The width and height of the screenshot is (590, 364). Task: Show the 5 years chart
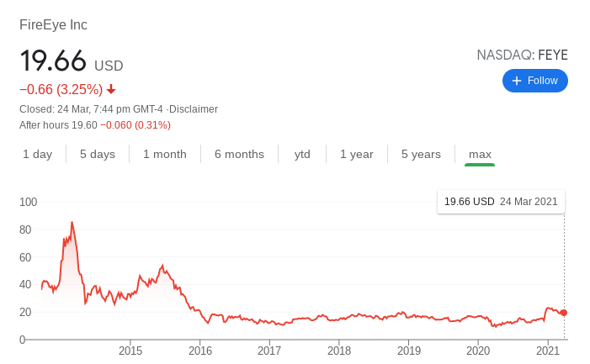(x=421, y=154)
